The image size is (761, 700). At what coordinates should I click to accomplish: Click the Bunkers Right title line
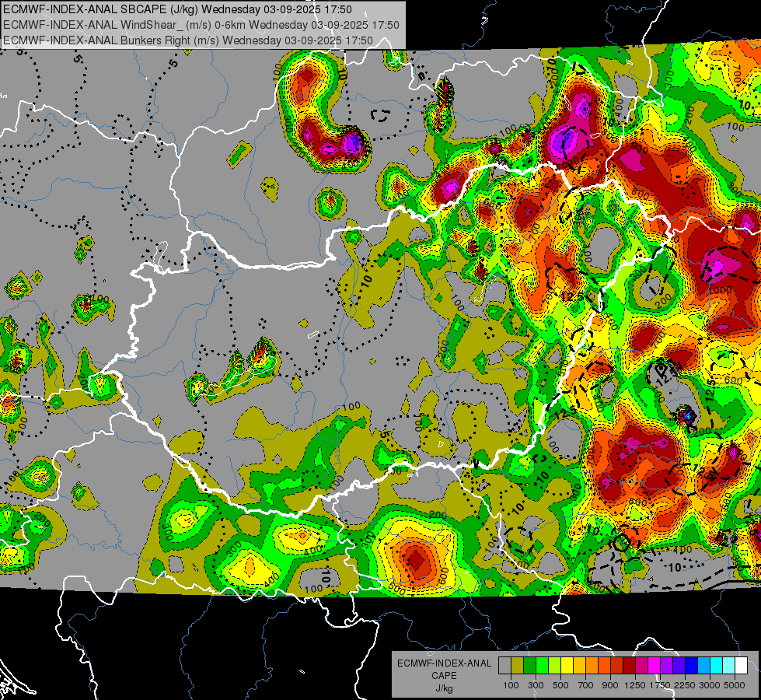pyautogui.click(x=188, y=40)
